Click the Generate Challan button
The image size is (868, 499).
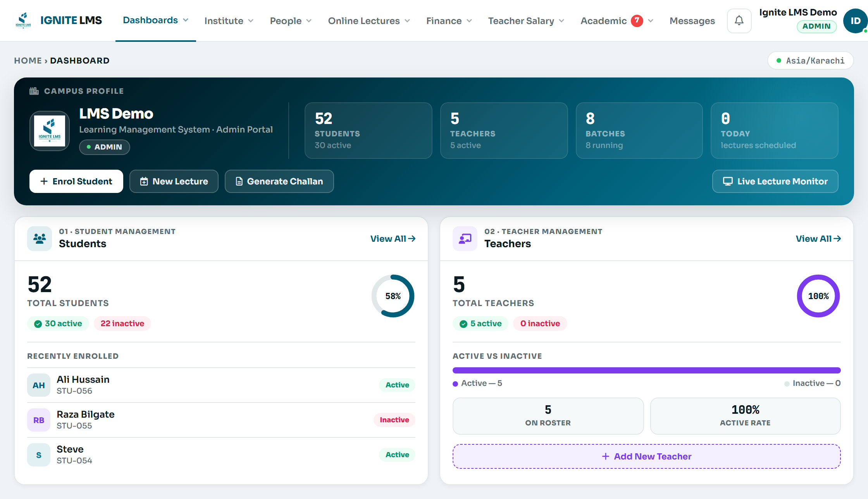(x=279, y=181)
